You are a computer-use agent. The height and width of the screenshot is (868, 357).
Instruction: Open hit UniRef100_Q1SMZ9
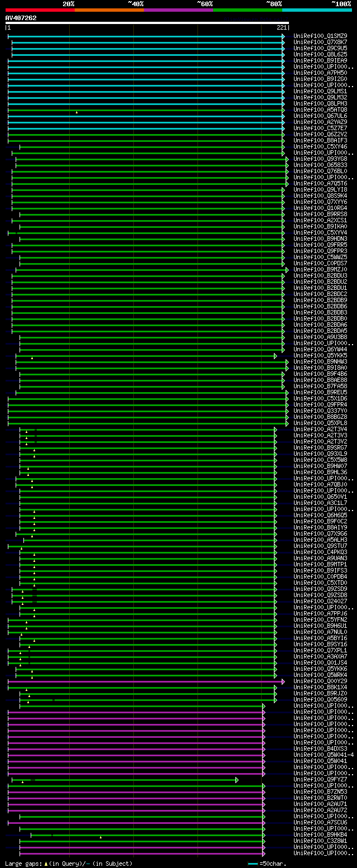[x=321, y=36]
